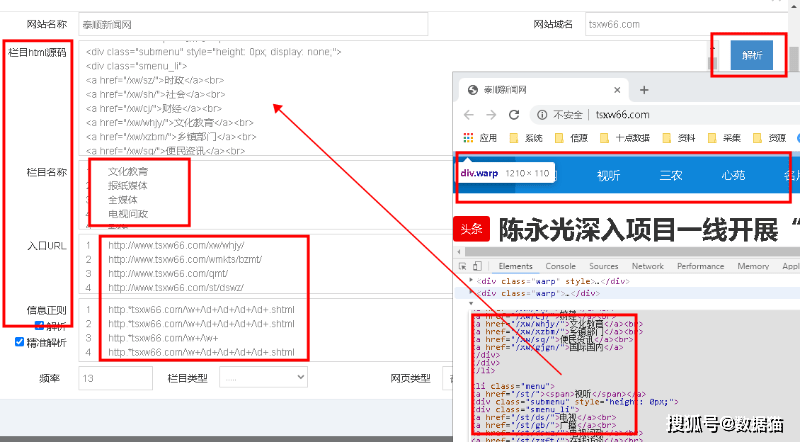Screen dimensions: 800x442
Task: Expand the selected div.warp node
Action: pos(471,292)
